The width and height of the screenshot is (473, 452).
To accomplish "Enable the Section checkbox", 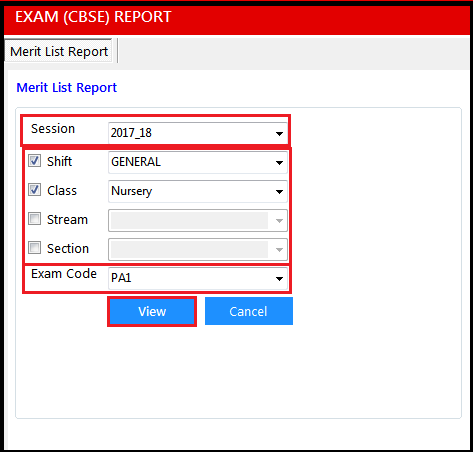I will coord(35,248).
